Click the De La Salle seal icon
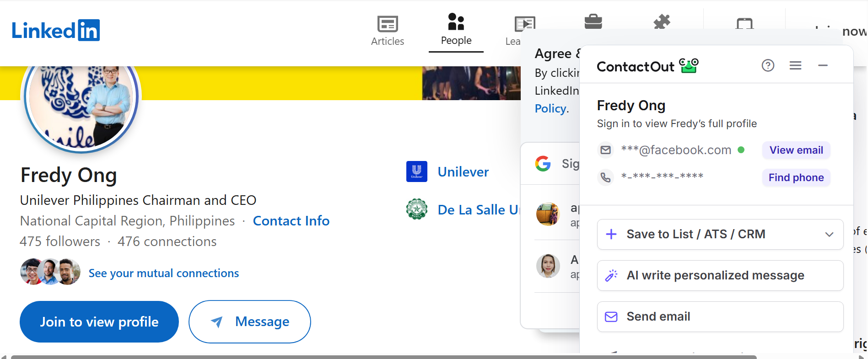 point(417,209)
